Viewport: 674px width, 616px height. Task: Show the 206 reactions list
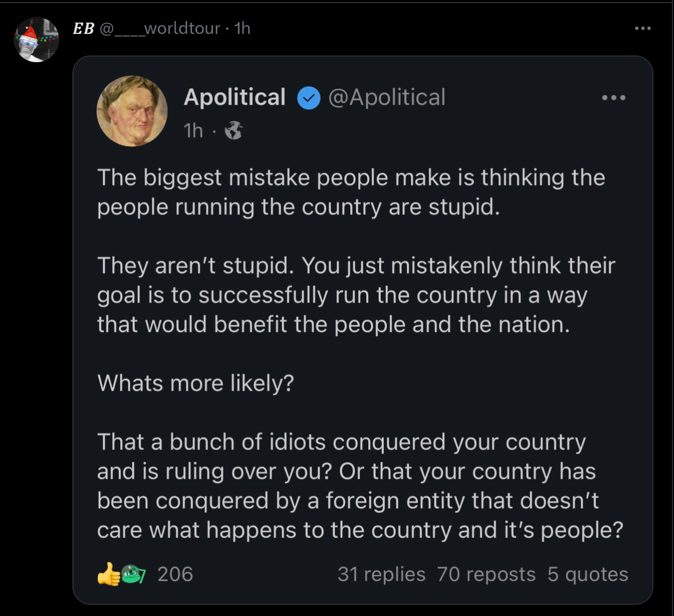click(175, 574)
